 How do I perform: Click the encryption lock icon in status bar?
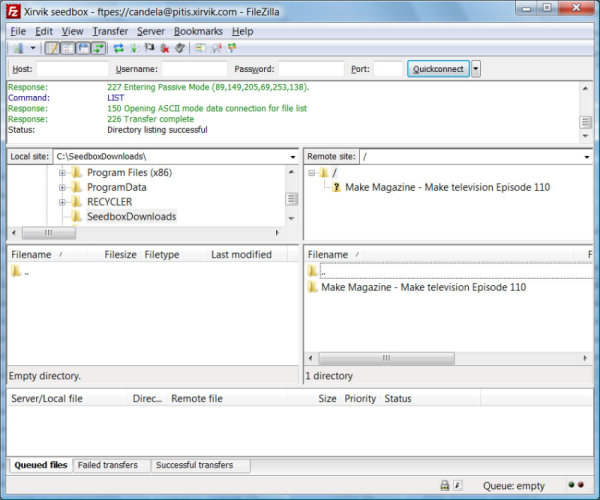(444, 485)
